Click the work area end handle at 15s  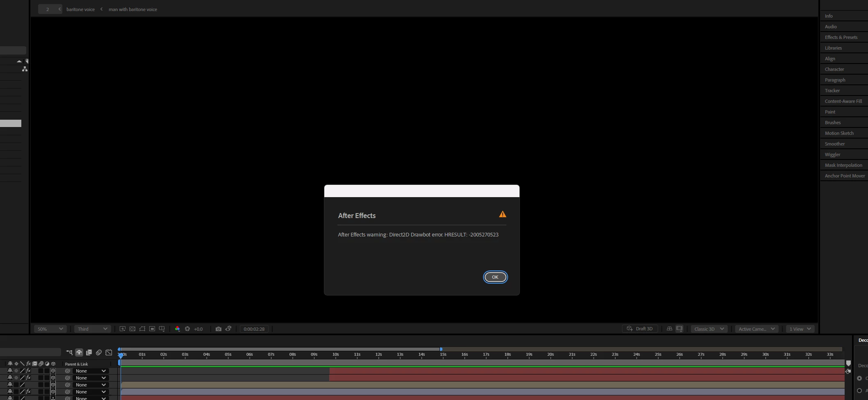pyautogui.click(x=441, y=349)
